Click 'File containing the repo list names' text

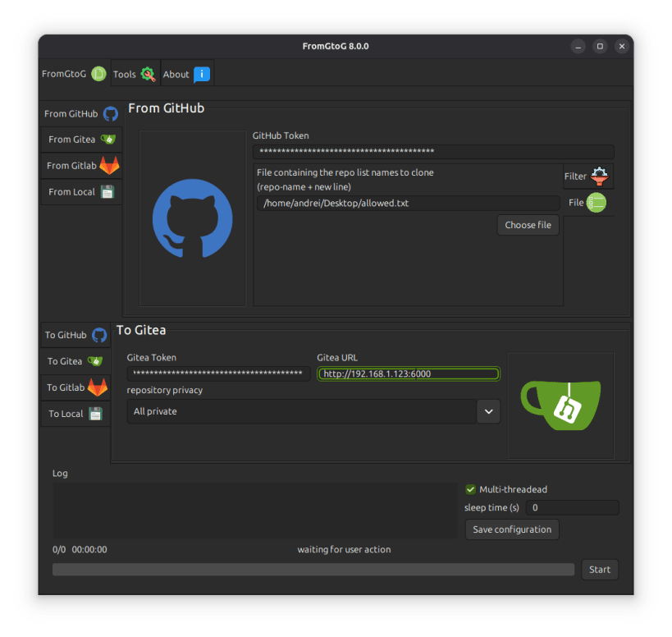tap(345, 172)
